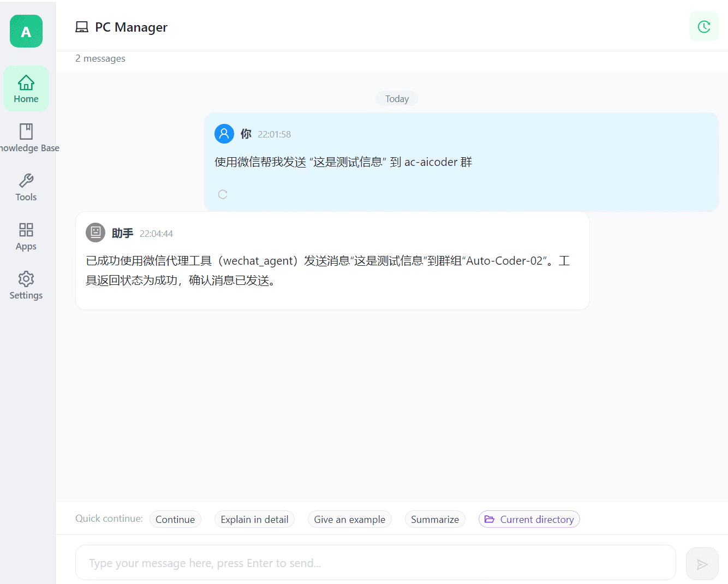The image size is (728, 584).
Task: Click the Today date divider
Action: 397,98
